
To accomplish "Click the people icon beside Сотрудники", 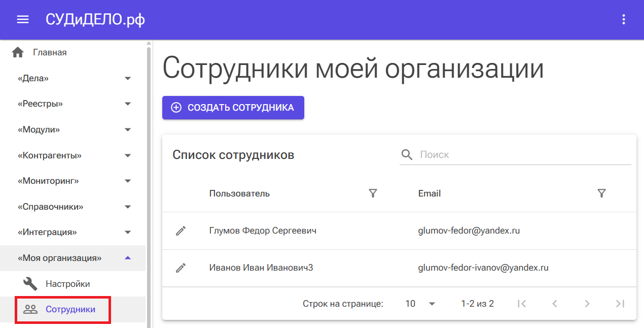I will (30, 309).
